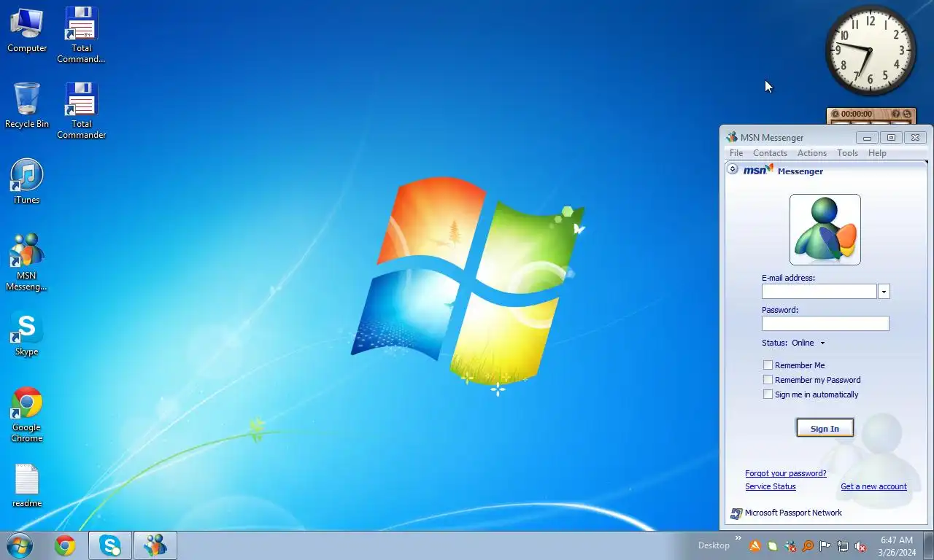Open the Actions menu

[x=812, y=153]
